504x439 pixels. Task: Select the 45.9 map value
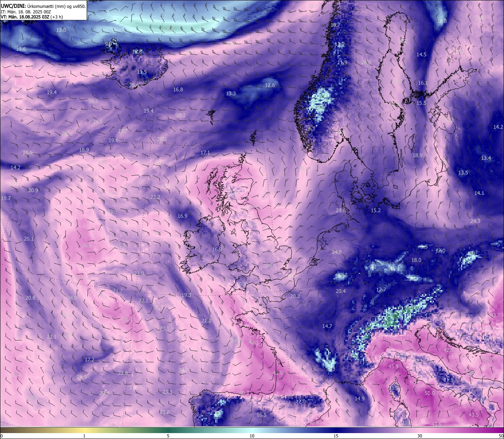393,367
